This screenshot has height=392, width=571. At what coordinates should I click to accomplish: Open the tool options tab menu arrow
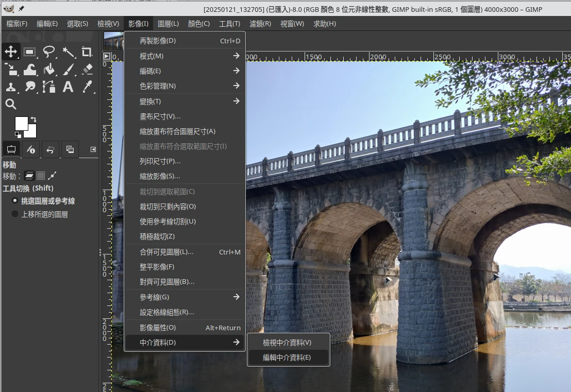coord(93,149)
